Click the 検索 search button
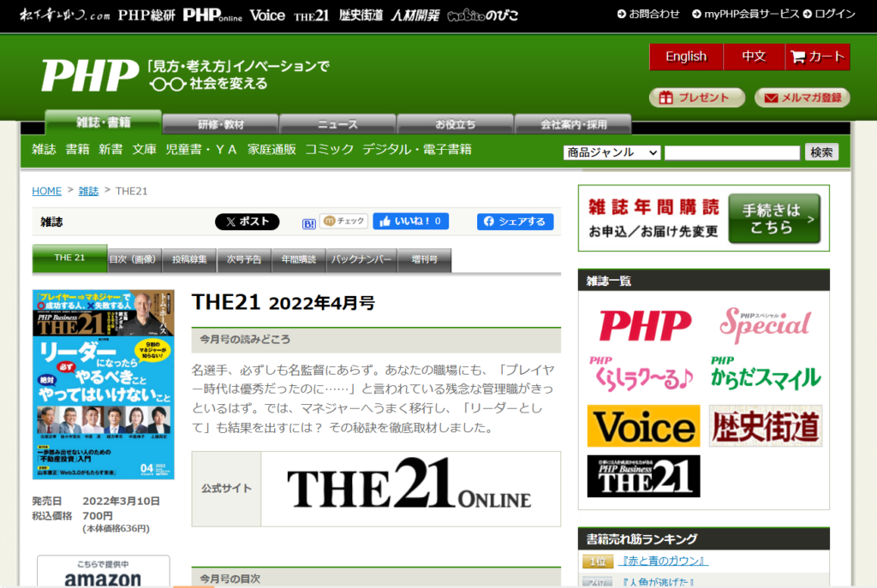The height and width of the screenshot is (588, 877). click(x=821, y=152)
